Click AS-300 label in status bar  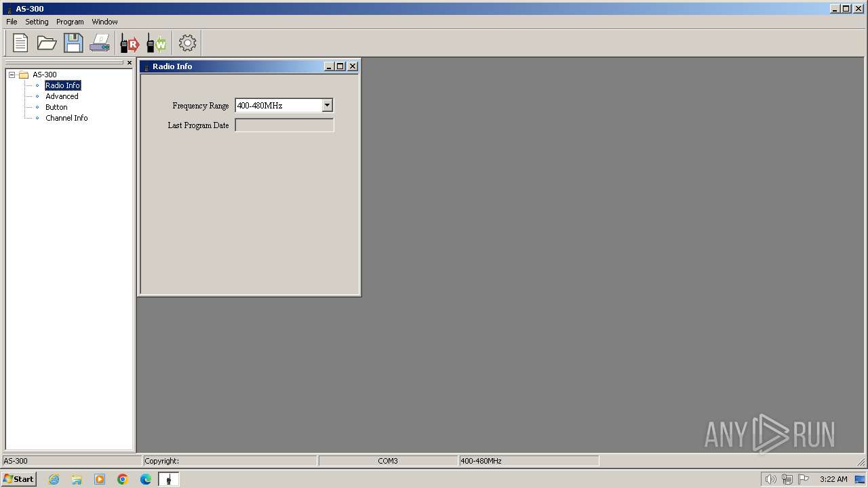pyautogui.click(x=16, y=461)
